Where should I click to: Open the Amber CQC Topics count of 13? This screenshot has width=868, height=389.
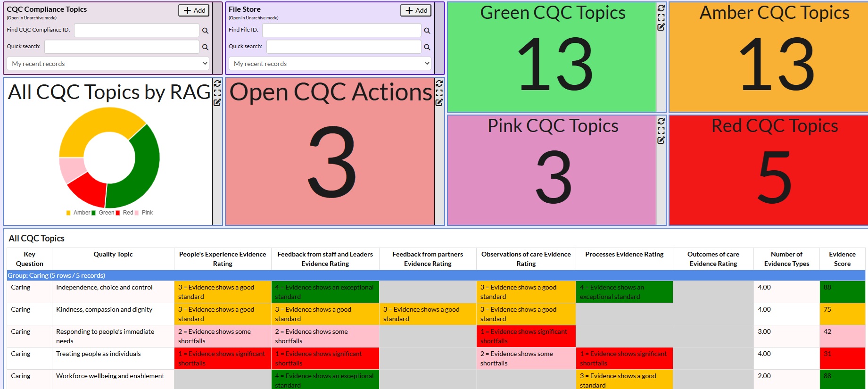click(x=777, y=65)
